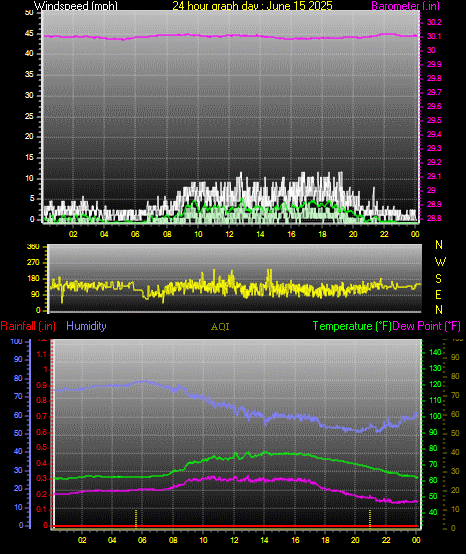Click the blue humidity axis value "70"
The width and height of the screenshot is (466, 554).
click(x=18, y=396)
